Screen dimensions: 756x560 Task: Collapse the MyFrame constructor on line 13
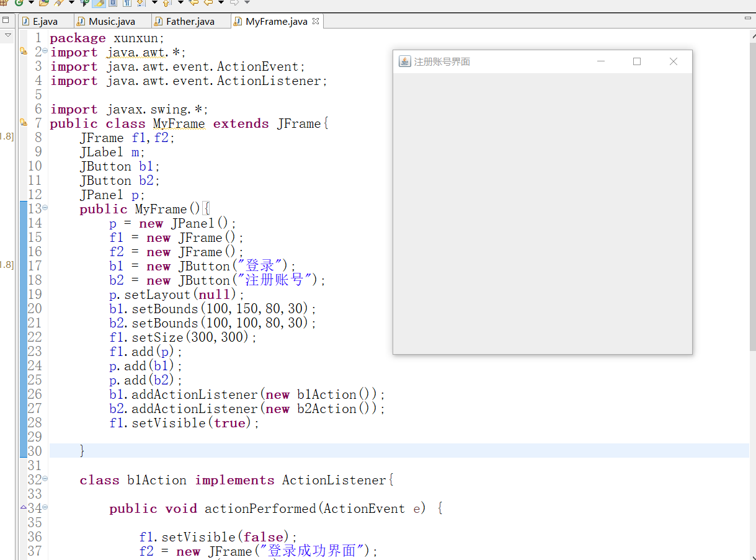(x=45, y=207)
